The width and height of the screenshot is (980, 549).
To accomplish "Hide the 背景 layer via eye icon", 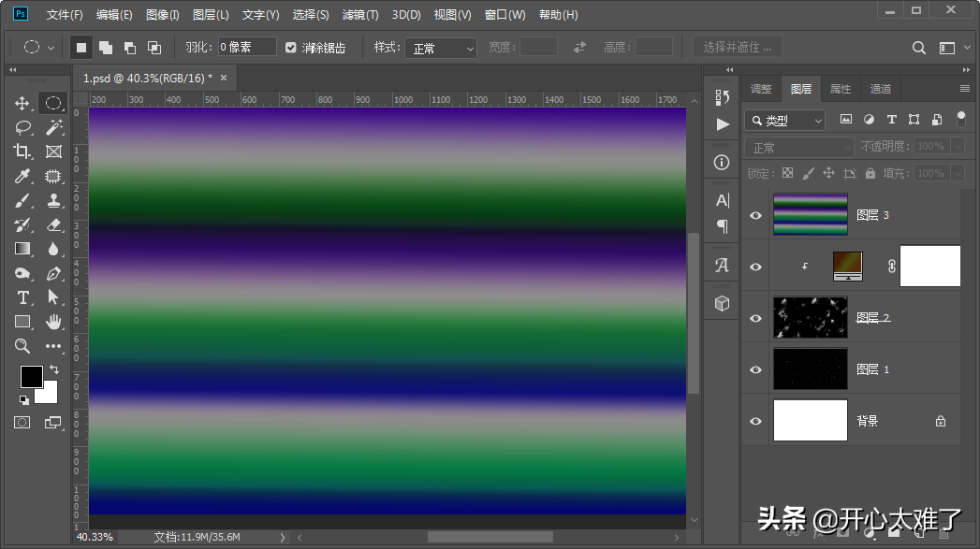I will [x=756, y=421].
